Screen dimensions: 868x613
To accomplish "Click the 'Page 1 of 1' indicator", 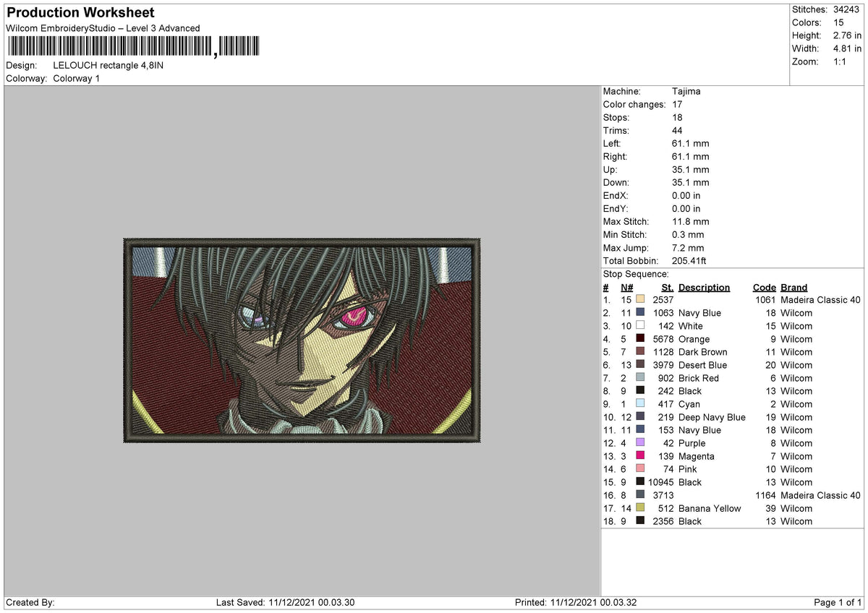I will click(x=838, y=602).
